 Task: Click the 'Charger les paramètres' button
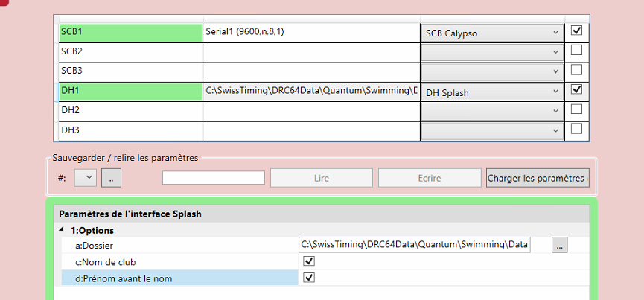[x=536, y=178]
